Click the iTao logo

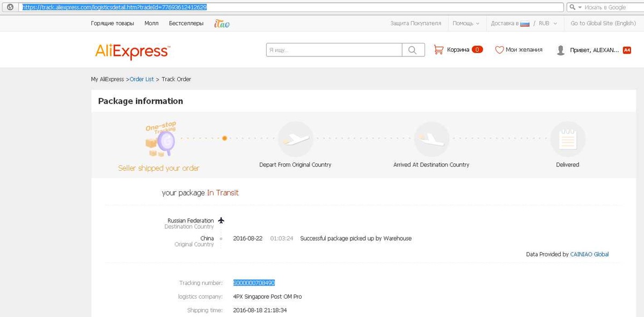[222, 24]
